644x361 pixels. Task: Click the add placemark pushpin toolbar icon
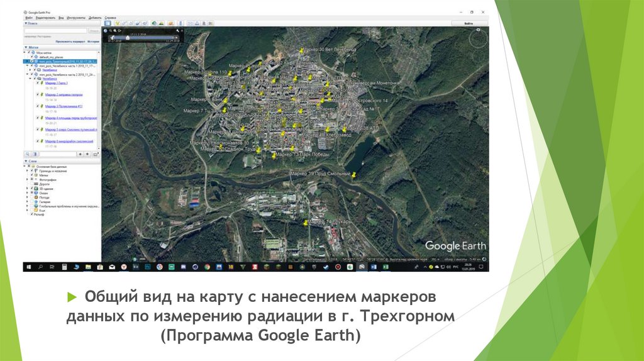tap(118, 23)
